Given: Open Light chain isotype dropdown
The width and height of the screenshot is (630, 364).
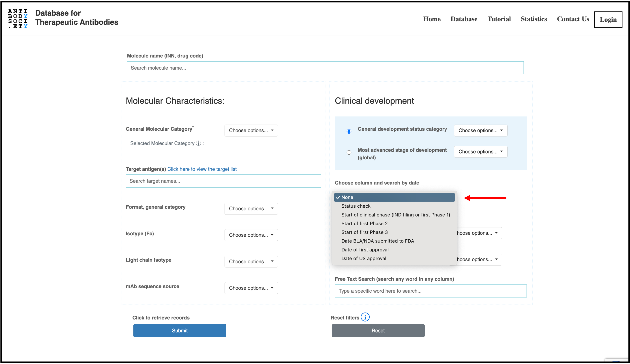Looking at the screenshot, I should tap(251, 261).
